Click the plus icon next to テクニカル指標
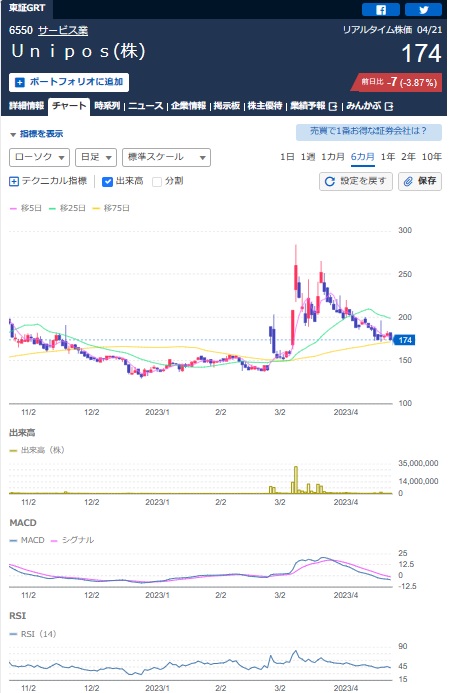This screenshot has width=453, height=693. 14,181
